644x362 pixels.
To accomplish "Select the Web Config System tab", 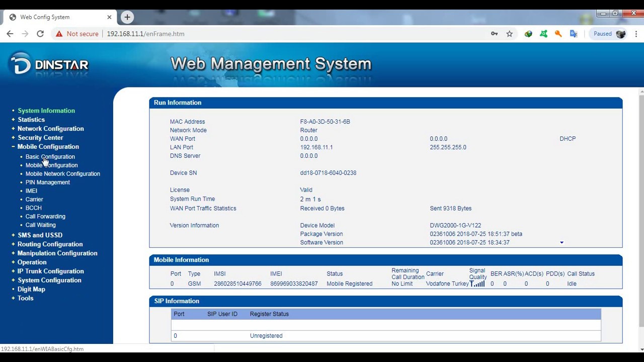I will pos(60,17).
